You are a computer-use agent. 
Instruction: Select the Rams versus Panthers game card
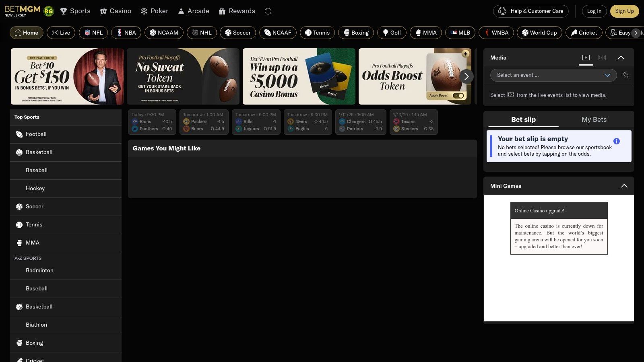tap(152, 122)
